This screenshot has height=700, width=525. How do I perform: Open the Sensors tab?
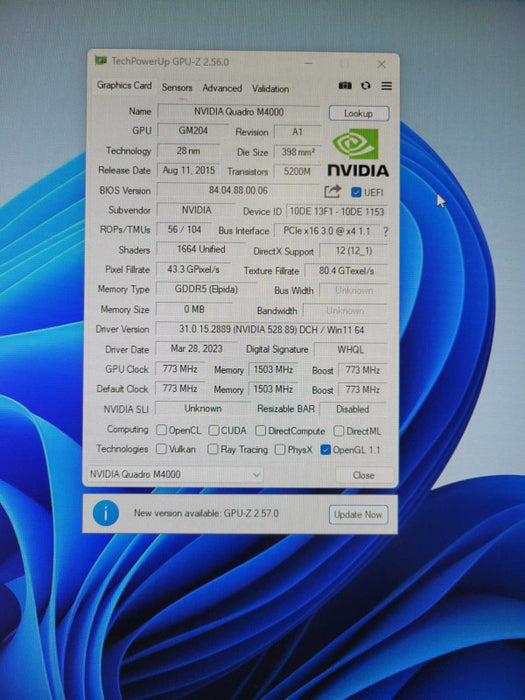click(177, 88)
